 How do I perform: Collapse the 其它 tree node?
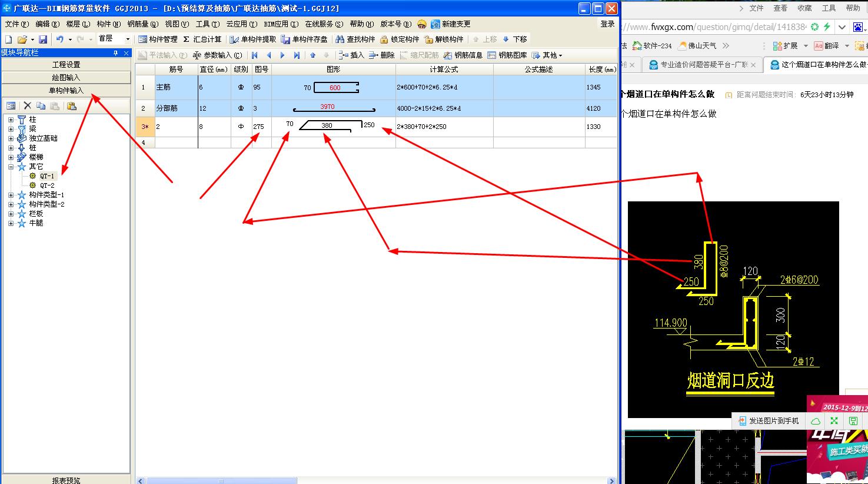pyautogui.click(x=11, y=167)
